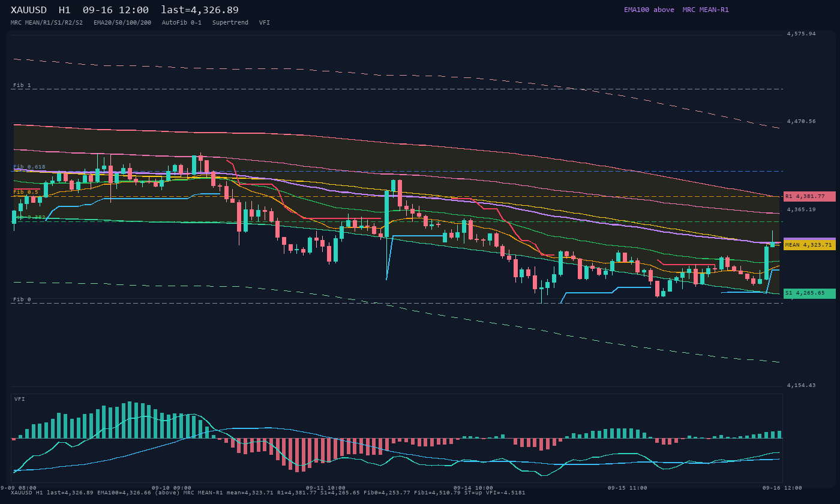This screenshot has height=504, width=840.
Task: Click the 09-10 09:00 time axis label
Action: (172, 488)
